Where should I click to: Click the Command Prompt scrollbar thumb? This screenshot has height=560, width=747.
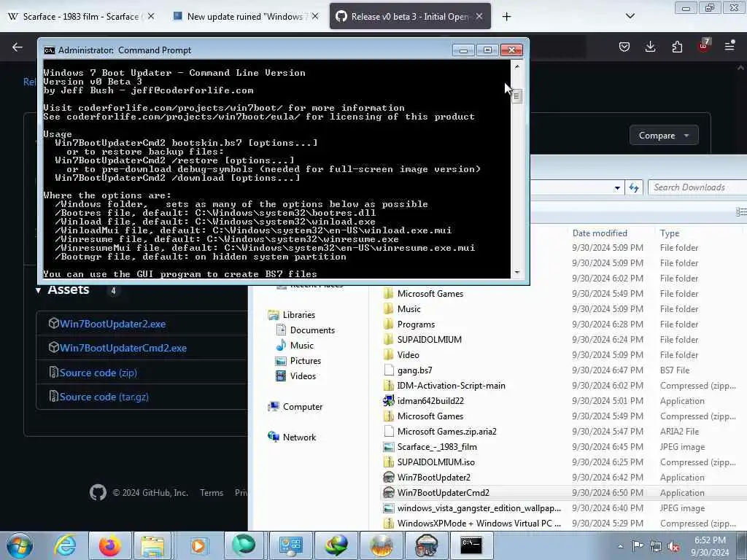coord(516,97)
